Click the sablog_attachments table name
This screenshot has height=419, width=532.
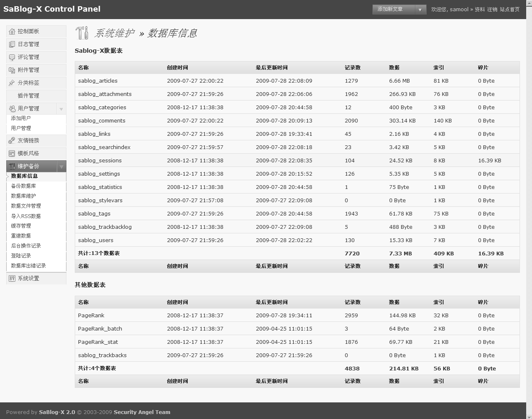(x=105, y=94)
